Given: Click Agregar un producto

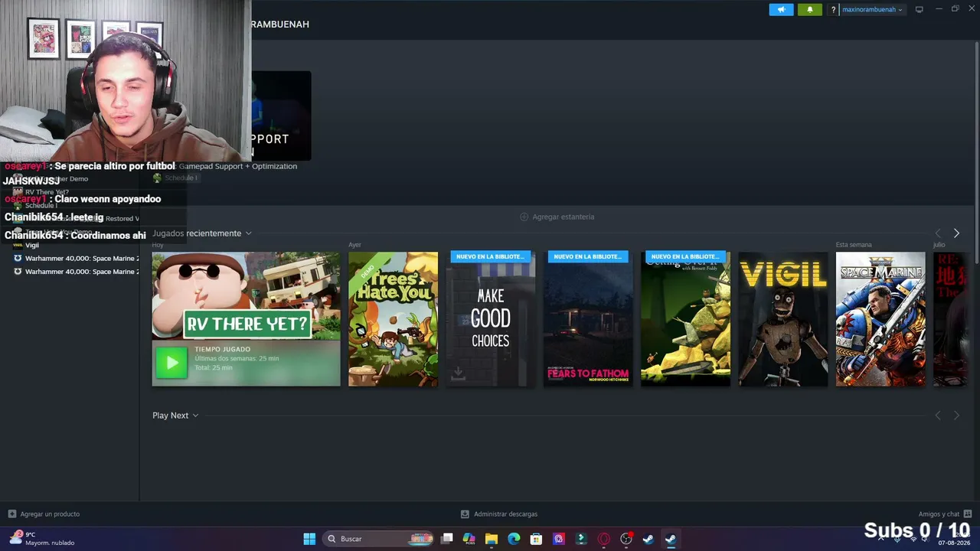Looking at the screenshot, I should [44, 514].
